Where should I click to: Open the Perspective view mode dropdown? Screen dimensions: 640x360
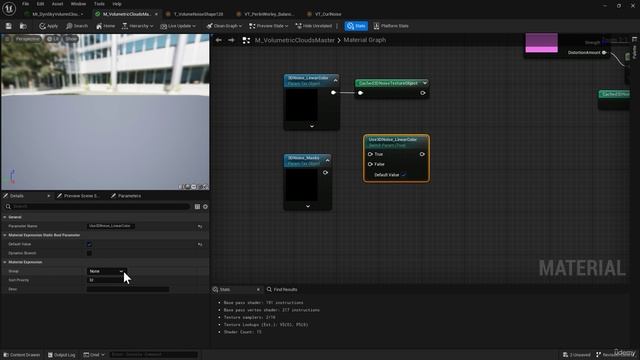(28, 39)
